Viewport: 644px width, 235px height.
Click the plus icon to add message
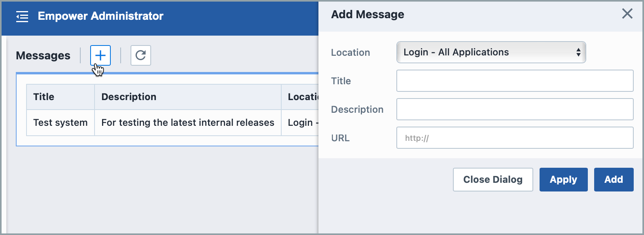pyautogui.click(x=100, y=55)
